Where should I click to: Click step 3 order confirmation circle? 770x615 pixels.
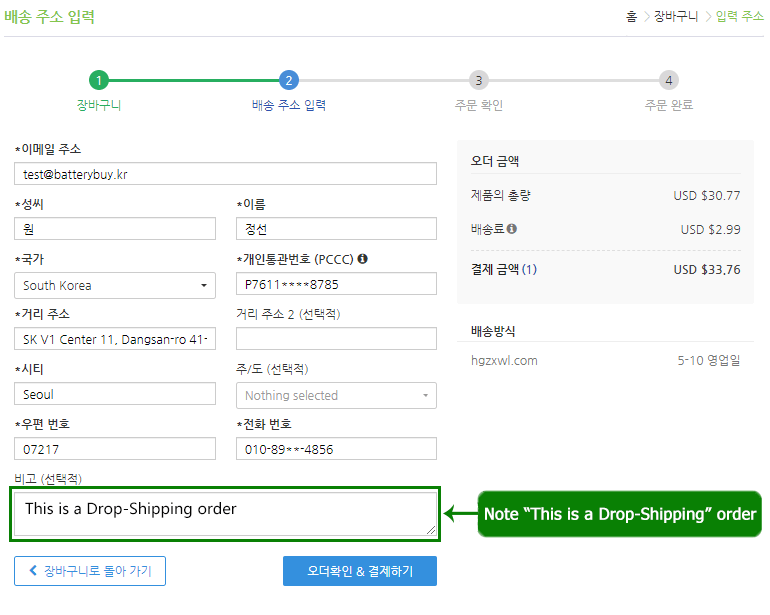pyautogui.click(x=478, y=81)
